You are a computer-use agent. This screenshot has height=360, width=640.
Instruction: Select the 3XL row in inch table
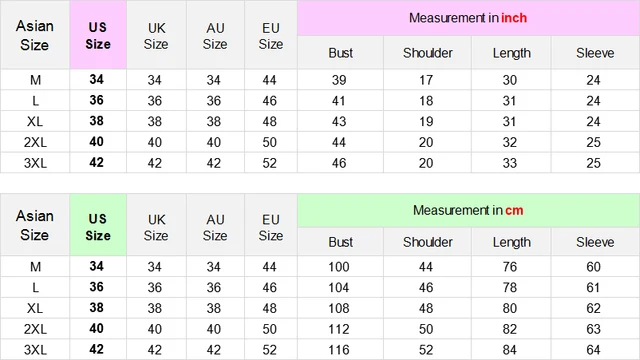(x=320, y=163)
